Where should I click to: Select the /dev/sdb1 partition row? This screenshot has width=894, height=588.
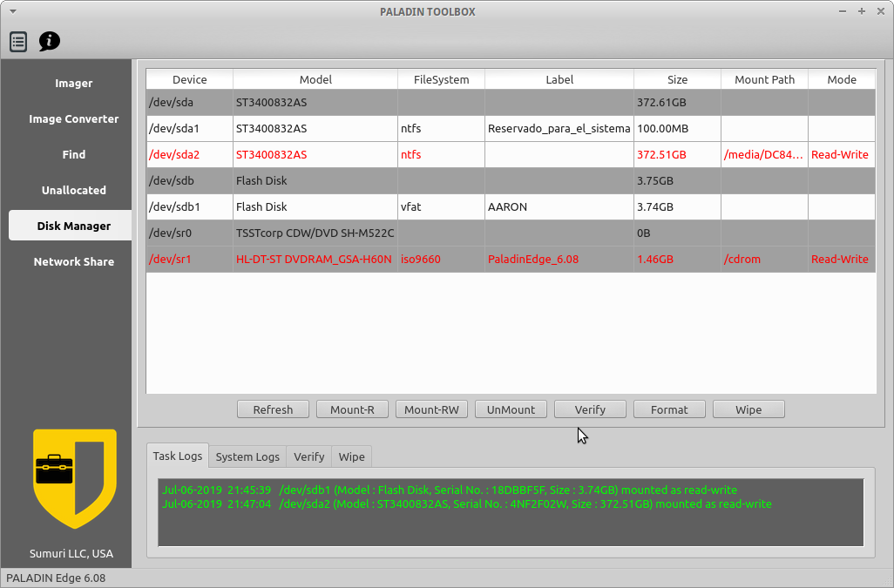(x=511, y=206)
